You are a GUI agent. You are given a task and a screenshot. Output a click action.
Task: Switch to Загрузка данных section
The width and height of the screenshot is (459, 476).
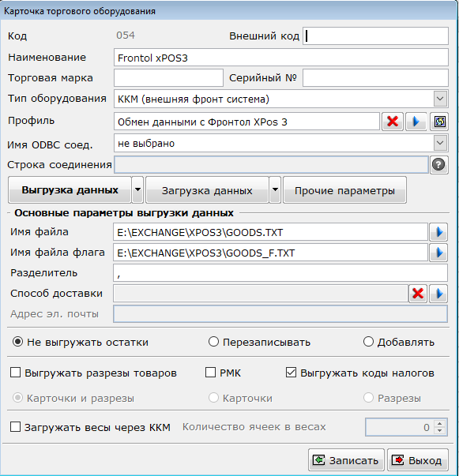[207, 190]
